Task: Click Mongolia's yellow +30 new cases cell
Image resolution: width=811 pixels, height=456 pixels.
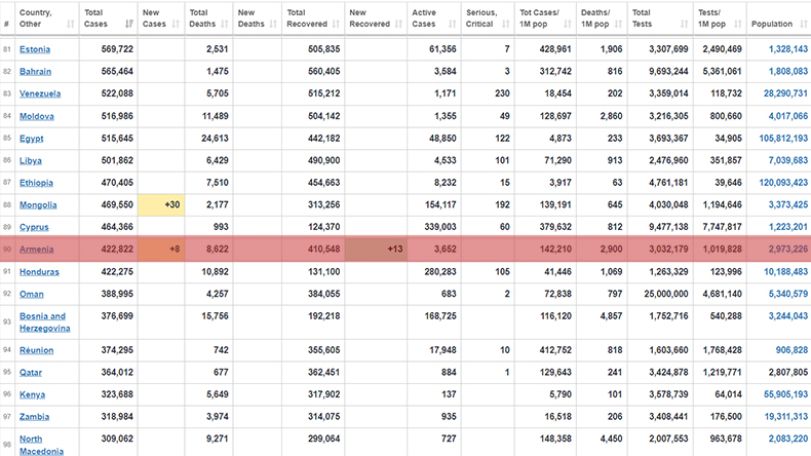Action: pos(161,205)
